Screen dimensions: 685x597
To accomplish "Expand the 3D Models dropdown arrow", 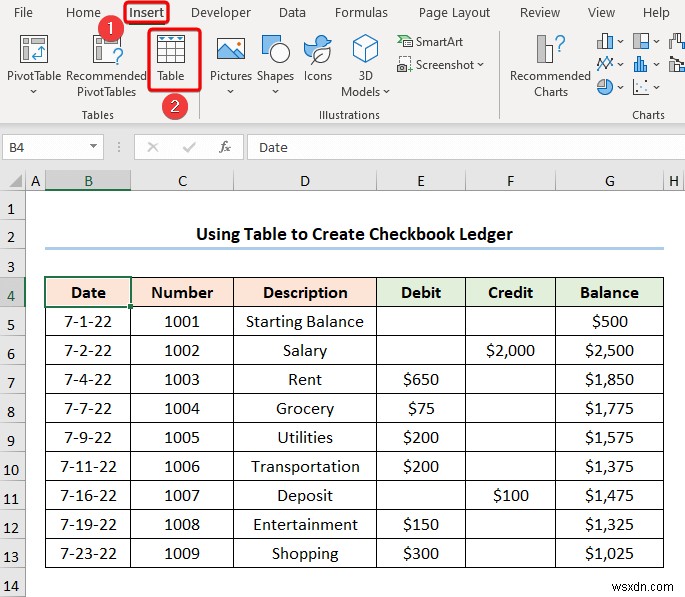I will pyautogui.click(x=386, y=92).
